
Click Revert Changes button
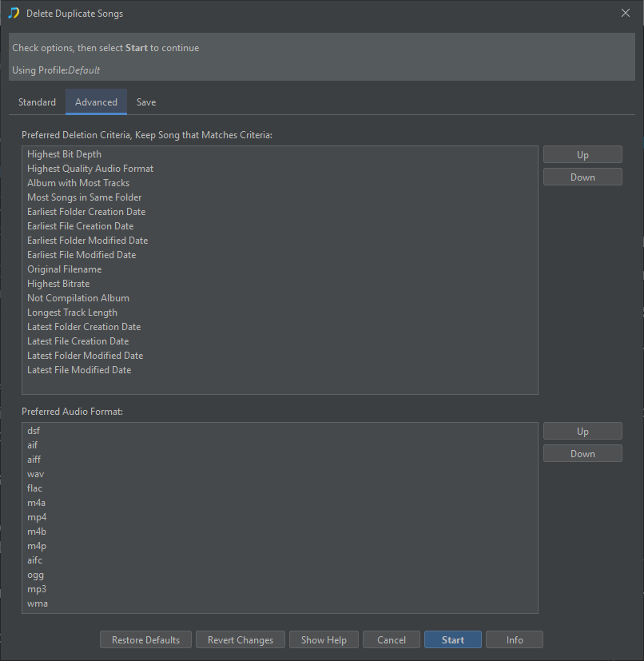[x=241, y=639]
